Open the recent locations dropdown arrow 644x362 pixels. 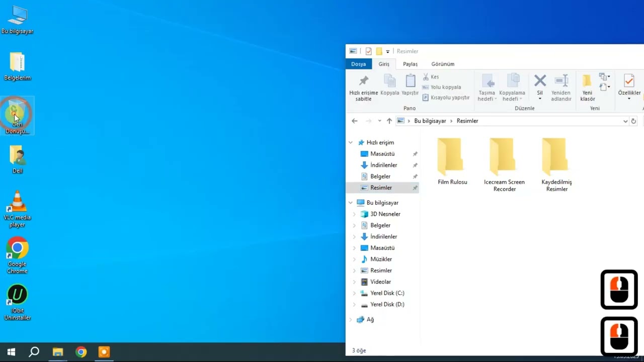(379, 121)
